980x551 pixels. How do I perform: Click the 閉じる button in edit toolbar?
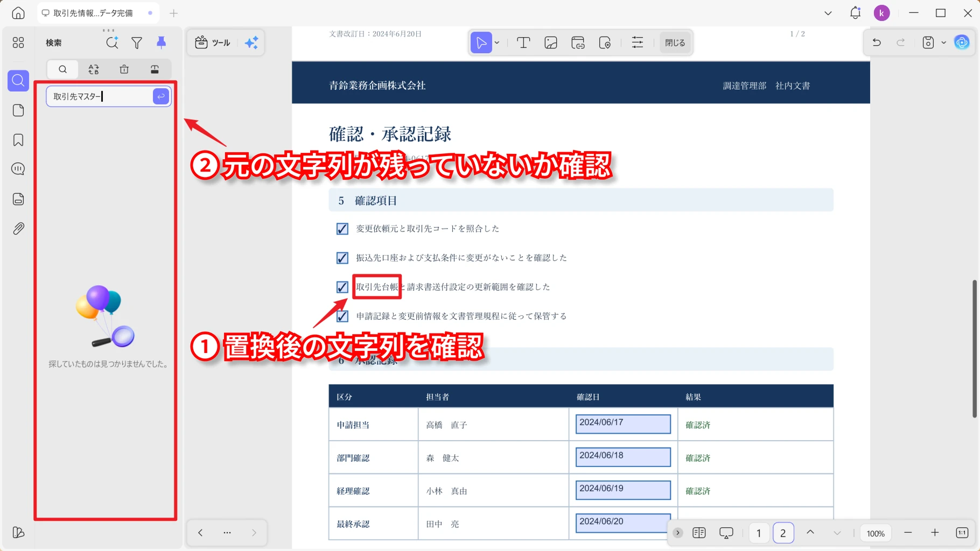click(675, 43)
